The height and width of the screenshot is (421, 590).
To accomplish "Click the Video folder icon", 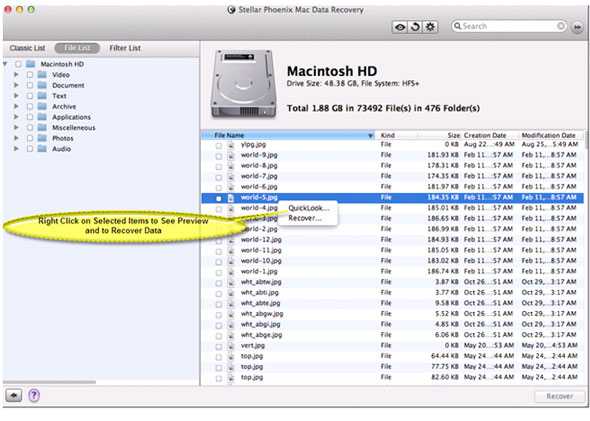I will click(43, 74).
